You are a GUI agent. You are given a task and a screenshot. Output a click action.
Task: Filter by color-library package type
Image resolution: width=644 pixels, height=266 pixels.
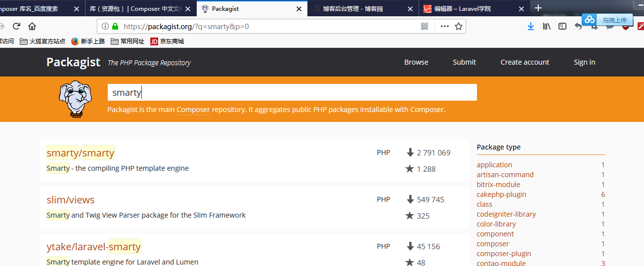click(496, 224)
